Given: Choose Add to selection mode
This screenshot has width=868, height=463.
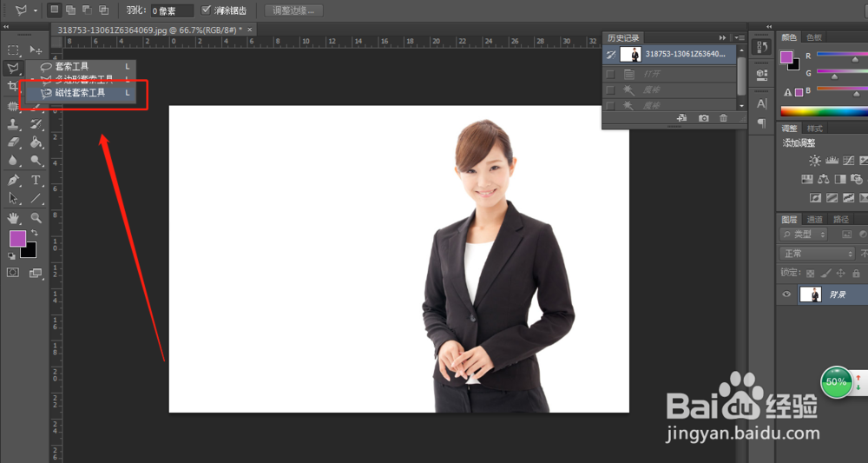Looking at the screenshot, I should (x=71, y=10).
